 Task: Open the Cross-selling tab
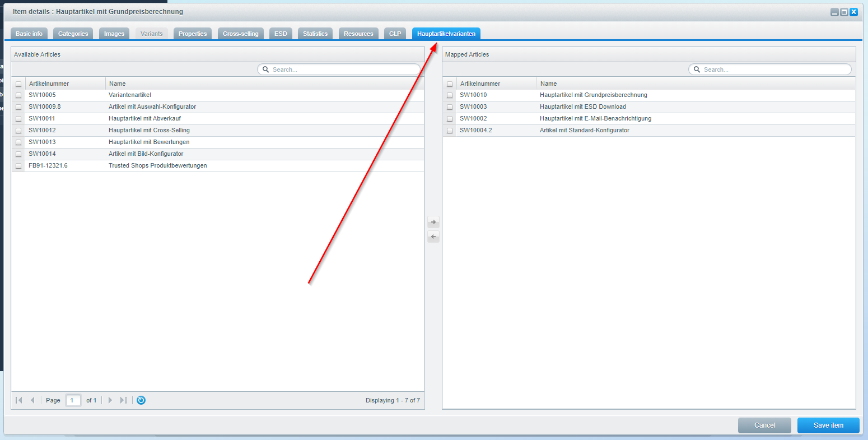click(x=241, y=34)
